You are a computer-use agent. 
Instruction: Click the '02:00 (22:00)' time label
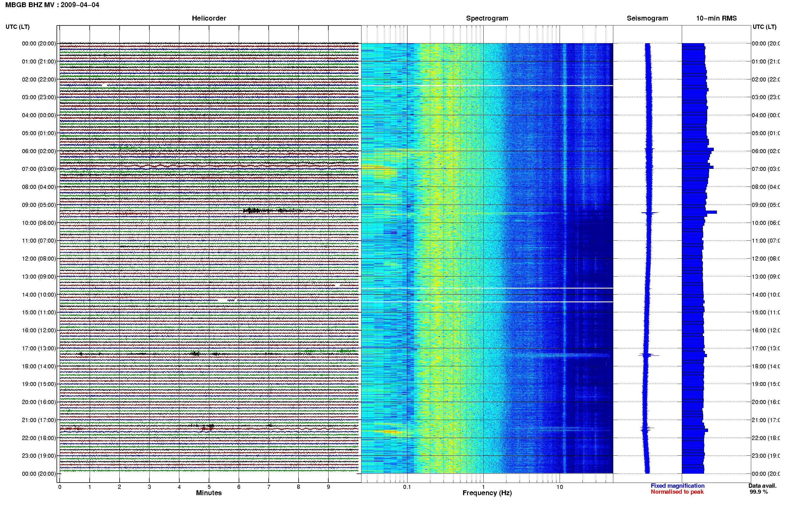[39, 80]
